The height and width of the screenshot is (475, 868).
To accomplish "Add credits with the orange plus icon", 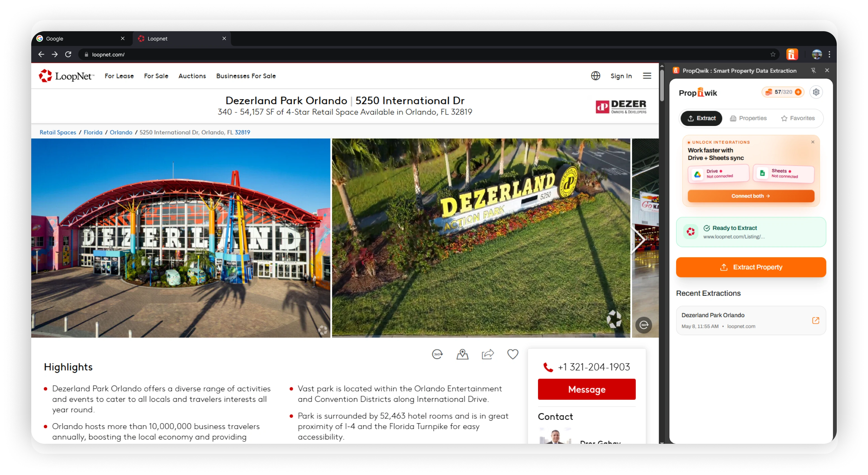I will tap(798, 92).
